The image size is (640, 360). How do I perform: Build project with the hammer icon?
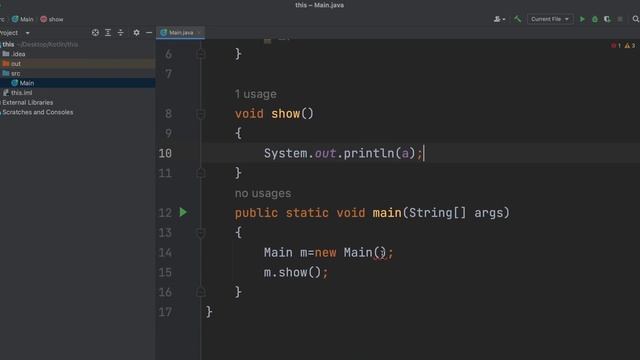(x=518, y=19)
